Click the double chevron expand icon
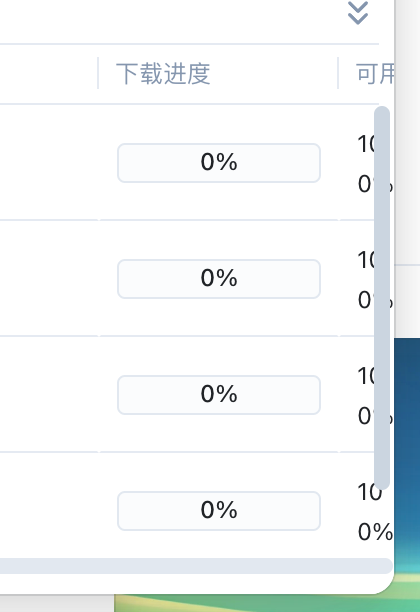The height and width of the screenshot is (612, 420). tap(358, 13)
